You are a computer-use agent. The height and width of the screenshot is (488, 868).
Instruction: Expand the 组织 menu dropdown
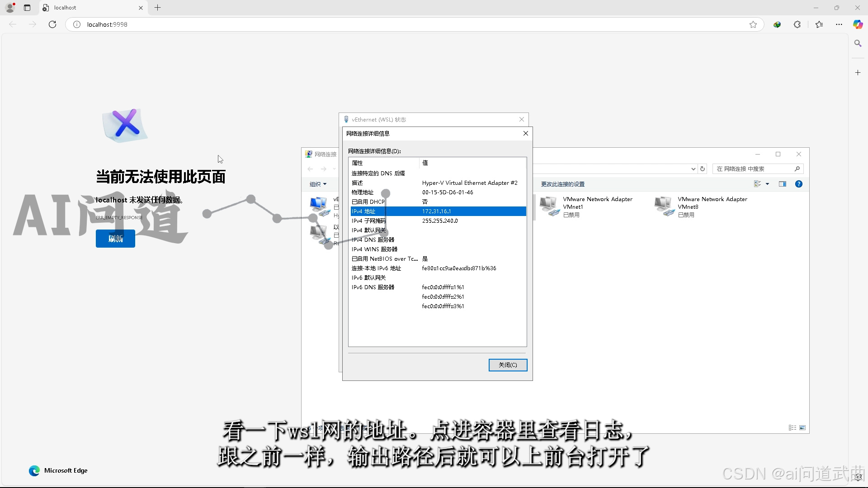pyautogui.click(x=318, y=184)
